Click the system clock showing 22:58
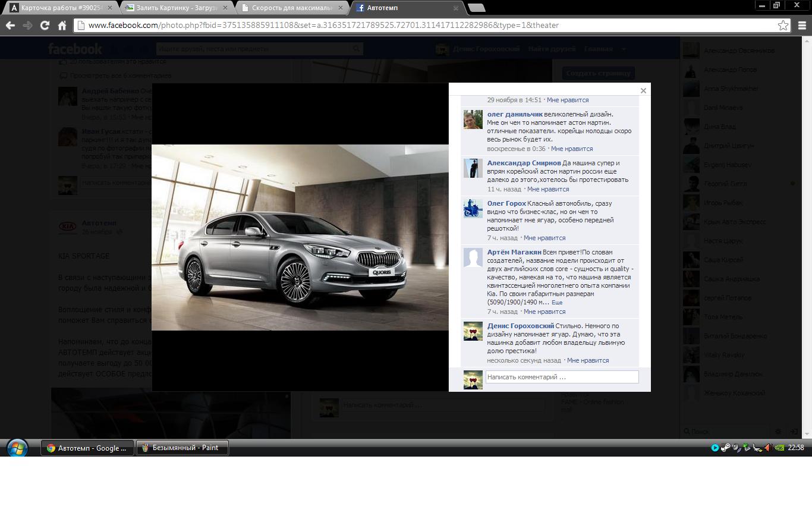 (796, 448)
